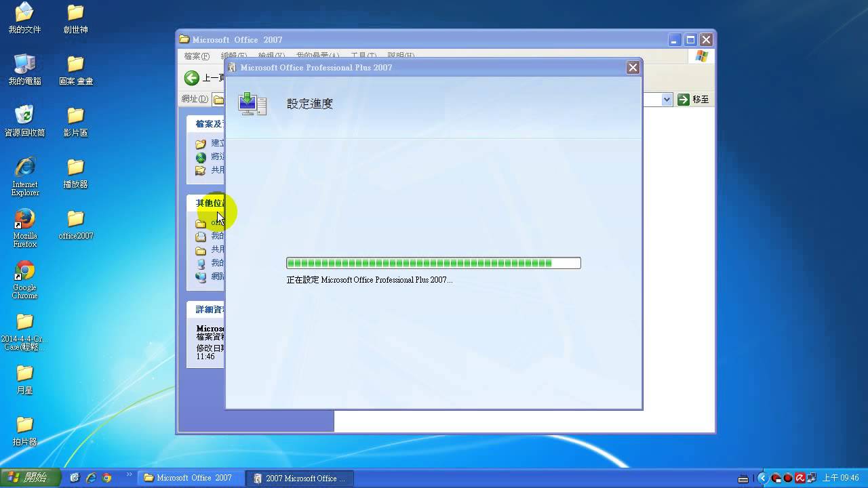Click the keyboard language bar icon
The width and height of the screenshot is (868, 488).
[744, 479]
